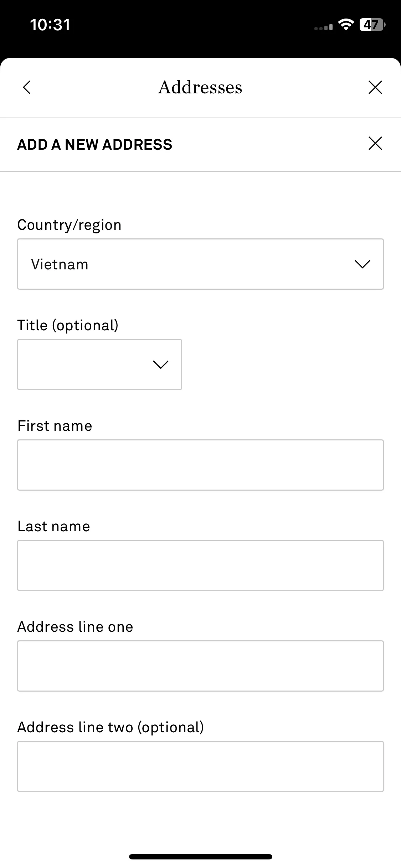
Task: Focus the First name input field
Action: (200, 465)
